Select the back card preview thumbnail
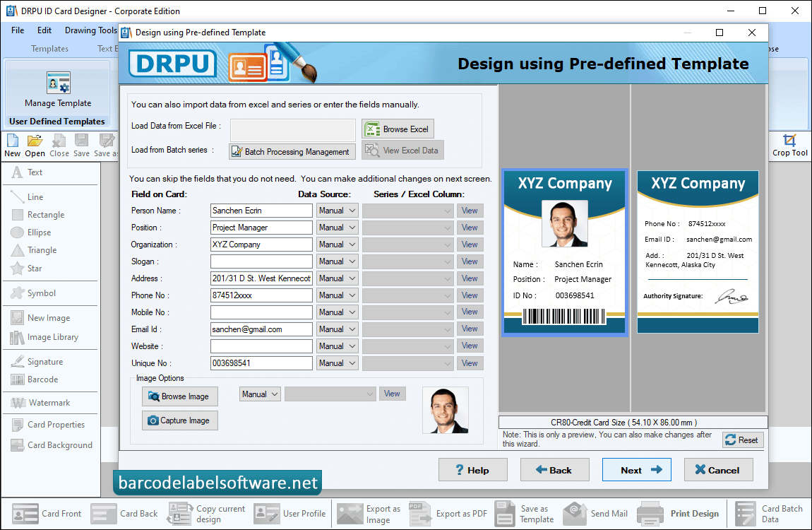 (698, 252)
